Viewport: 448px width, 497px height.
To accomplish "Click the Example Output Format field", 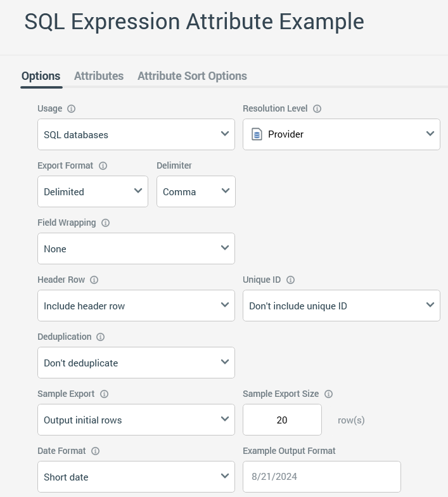I will click(321, 477).
